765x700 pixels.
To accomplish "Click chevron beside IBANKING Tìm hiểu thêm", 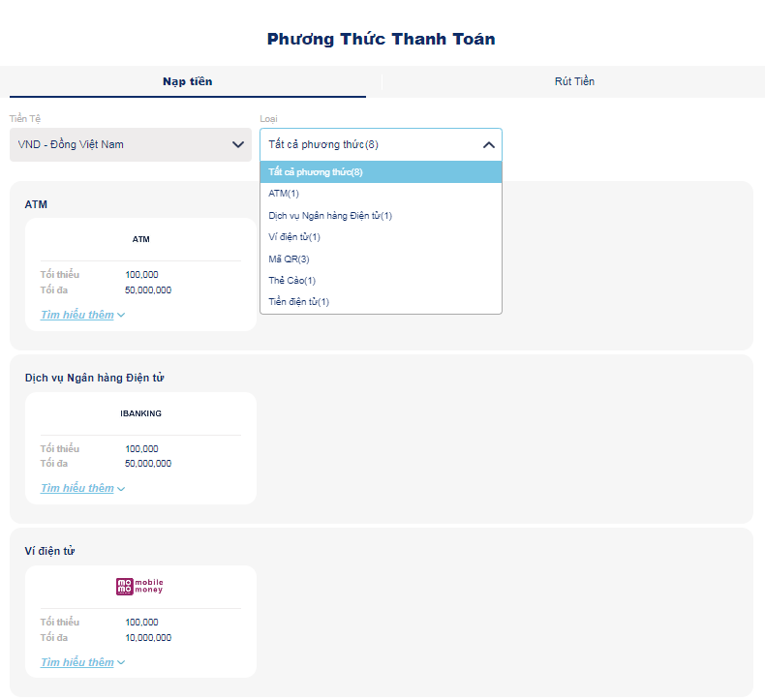I will [x=121, y=489].
